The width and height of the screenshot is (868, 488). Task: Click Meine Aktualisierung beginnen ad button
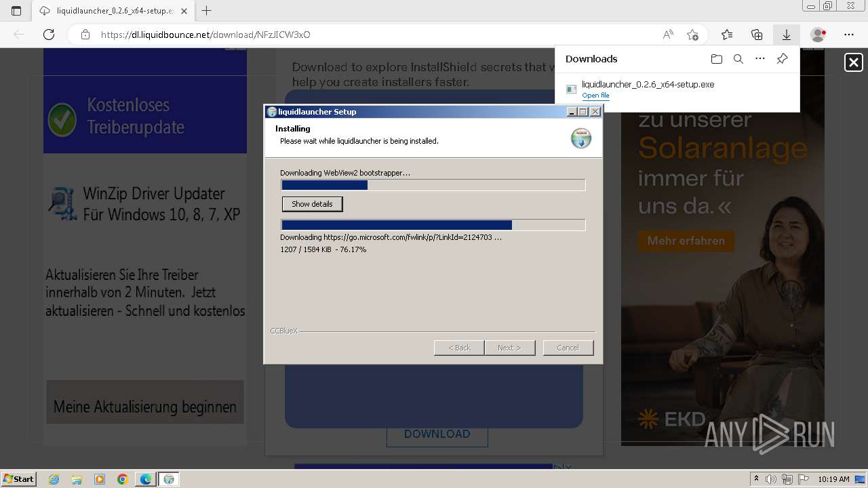coord(145,402)
